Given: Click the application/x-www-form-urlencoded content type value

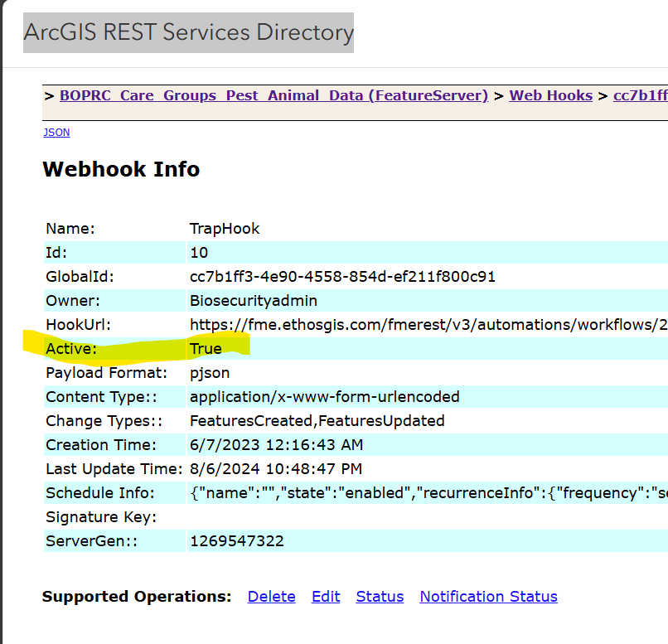Looking at the screenshot, I should (324, 397).
